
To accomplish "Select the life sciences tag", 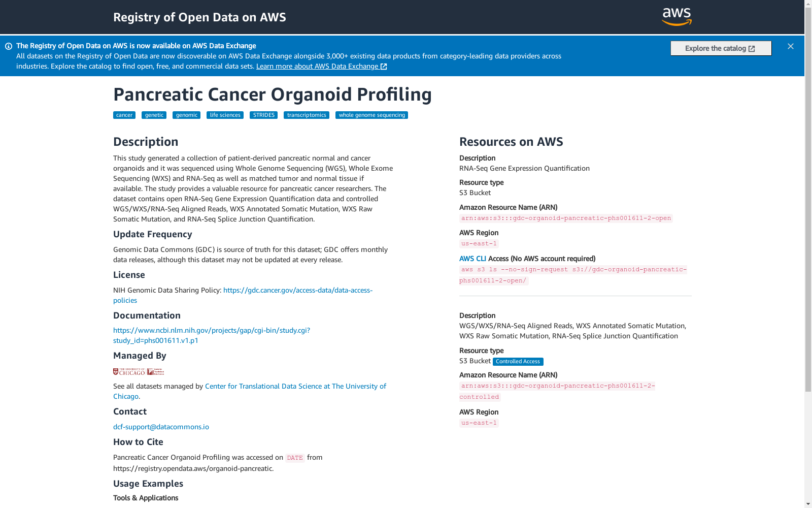I will [x=225, y=115].
